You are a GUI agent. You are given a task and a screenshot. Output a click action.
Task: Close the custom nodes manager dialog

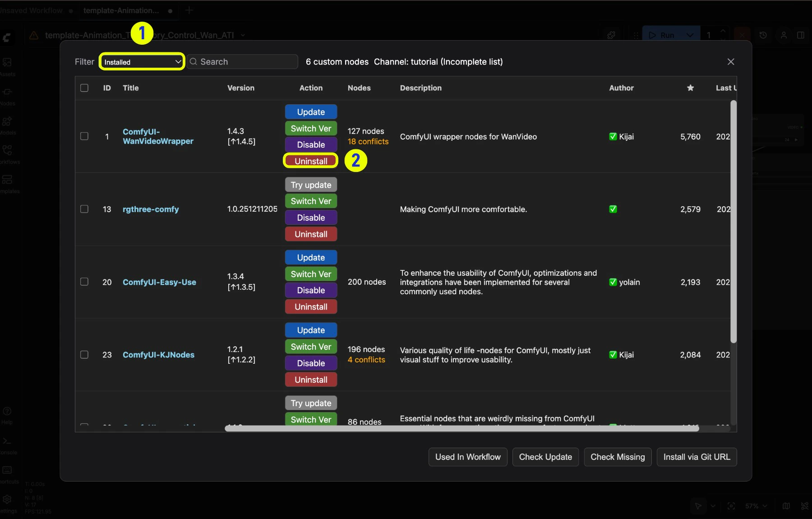(731, 62)
